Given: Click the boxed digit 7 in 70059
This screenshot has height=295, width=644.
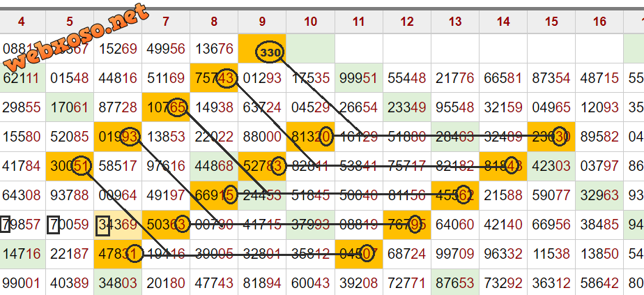Looking at the screenshot, I should (x=54, y=225).
